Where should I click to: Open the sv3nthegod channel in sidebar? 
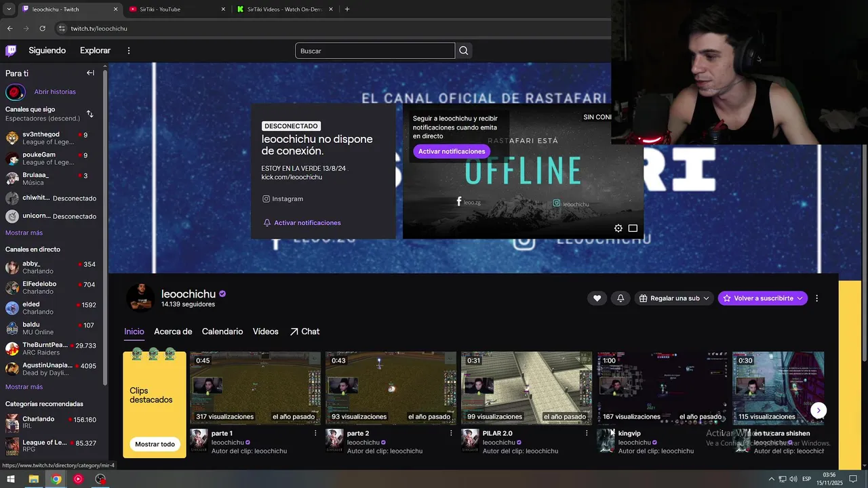coord(51,138)
